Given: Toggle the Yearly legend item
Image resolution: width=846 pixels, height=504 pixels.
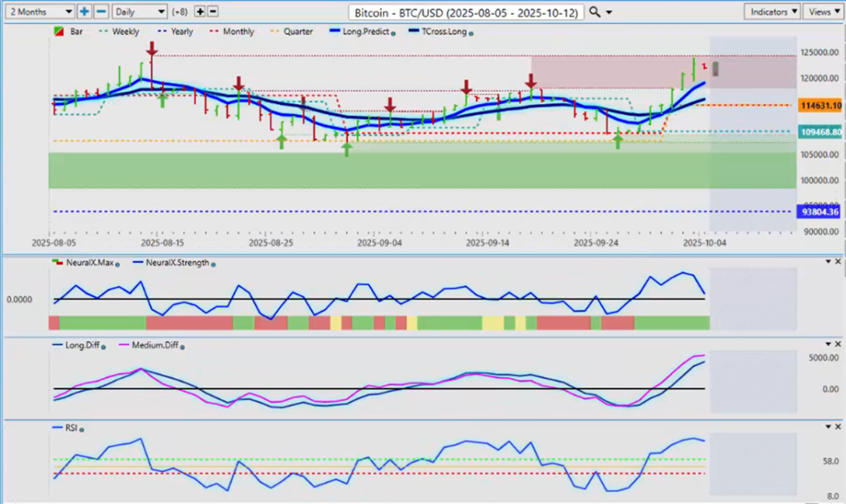Looking at the screenshot, I should [x=180, y=31].
